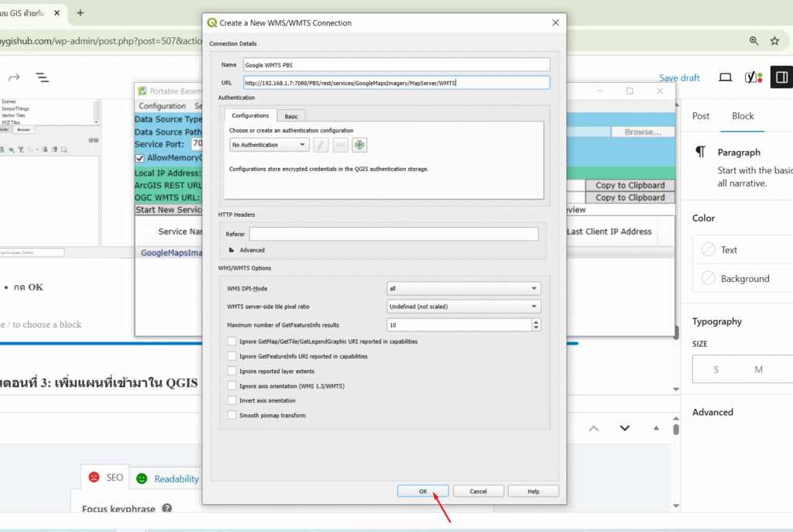Open a new browser tab
This screenshot has height=532, width=793.
[x=80, y=13]
